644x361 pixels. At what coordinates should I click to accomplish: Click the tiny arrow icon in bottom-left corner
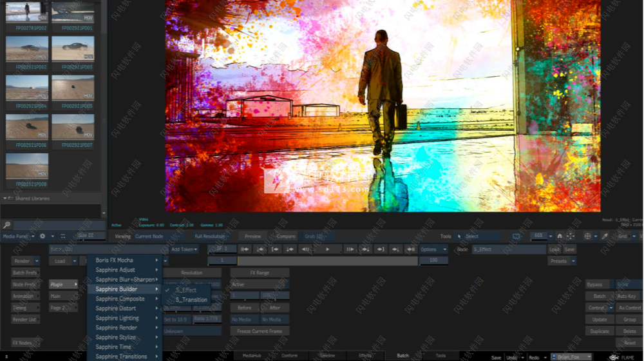[6, 357]
